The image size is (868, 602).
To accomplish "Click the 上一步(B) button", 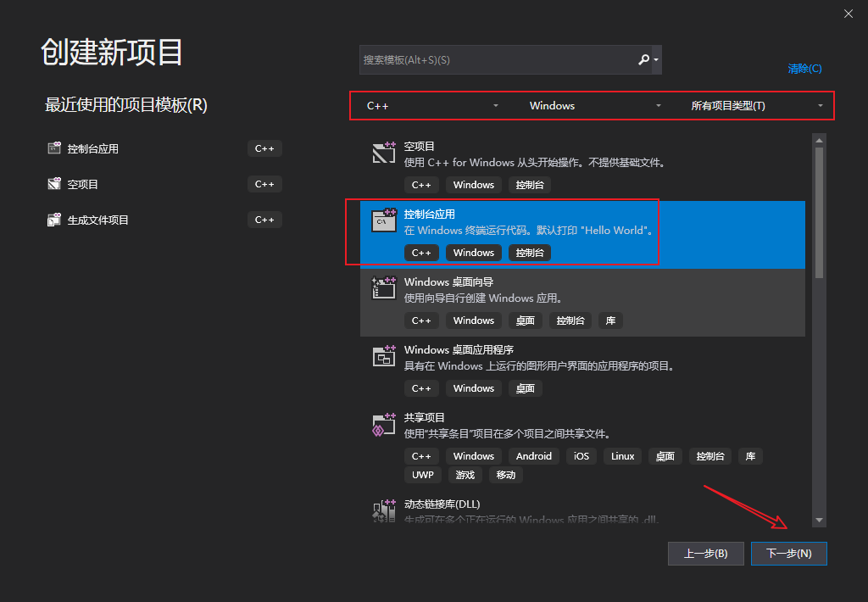I will click(705, 553).
